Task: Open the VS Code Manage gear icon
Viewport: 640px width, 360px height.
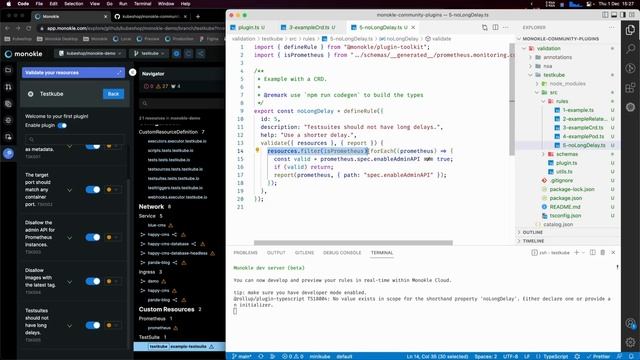Action: pos(630,342)
